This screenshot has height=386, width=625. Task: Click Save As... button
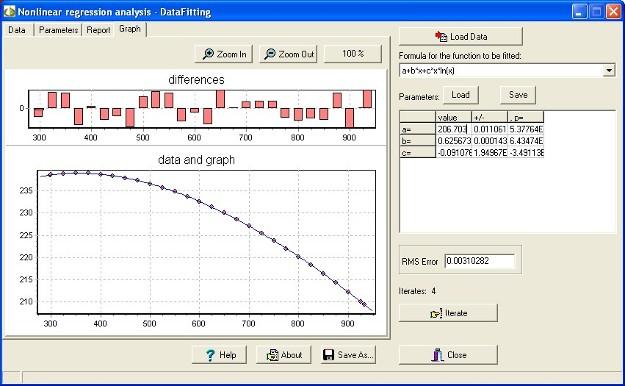[x=348, y=354]
